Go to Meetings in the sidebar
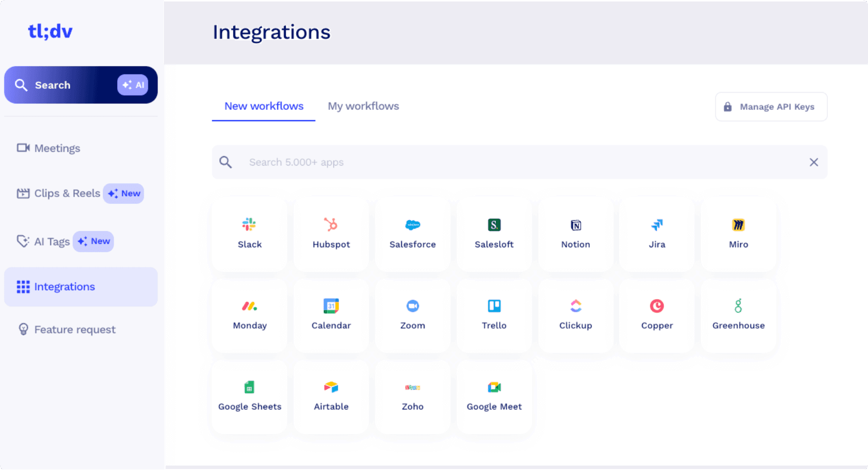The width and height of the screenshot is (868, 470). (57, 148)
